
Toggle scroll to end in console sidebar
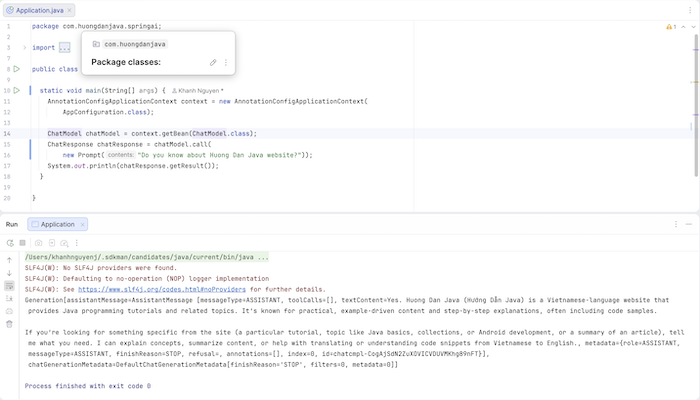(x=9, y=298)
